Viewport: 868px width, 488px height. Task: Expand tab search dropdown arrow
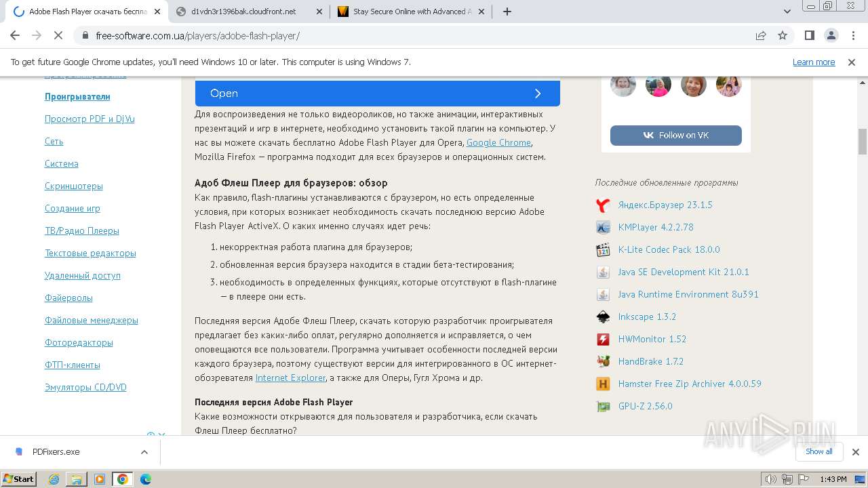(787, 12)
